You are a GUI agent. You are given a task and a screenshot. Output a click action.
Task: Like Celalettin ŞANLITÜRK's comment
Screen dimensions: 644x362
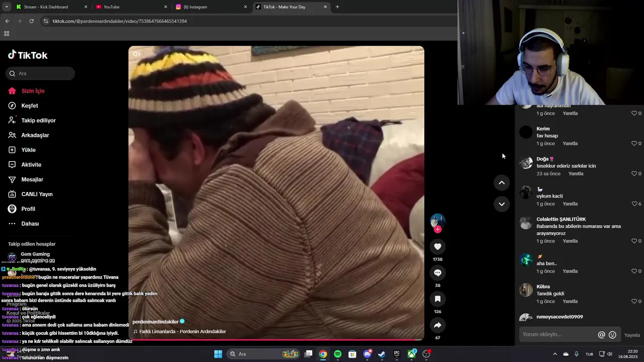point(634,241)
